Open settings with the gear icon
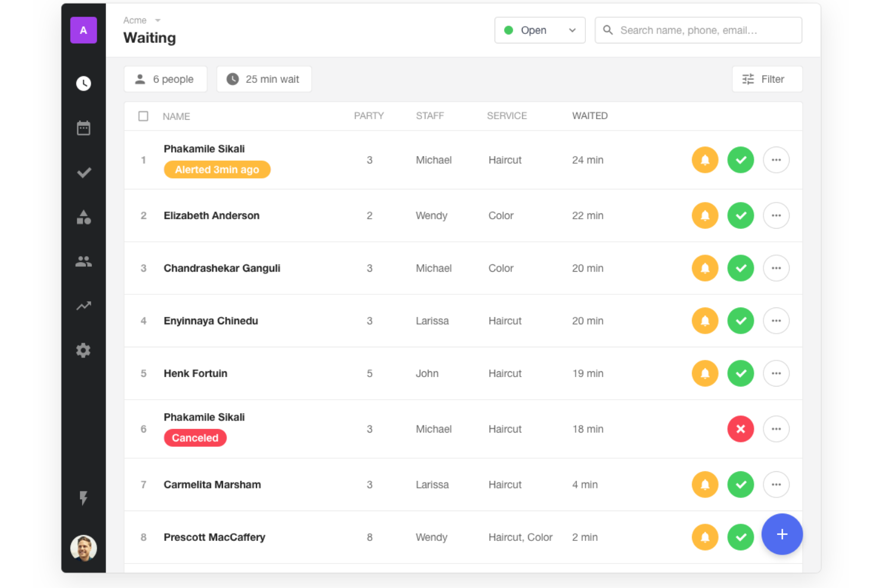Image resolution: width=882 pixels, height=588 pixels. pos(83,350)
